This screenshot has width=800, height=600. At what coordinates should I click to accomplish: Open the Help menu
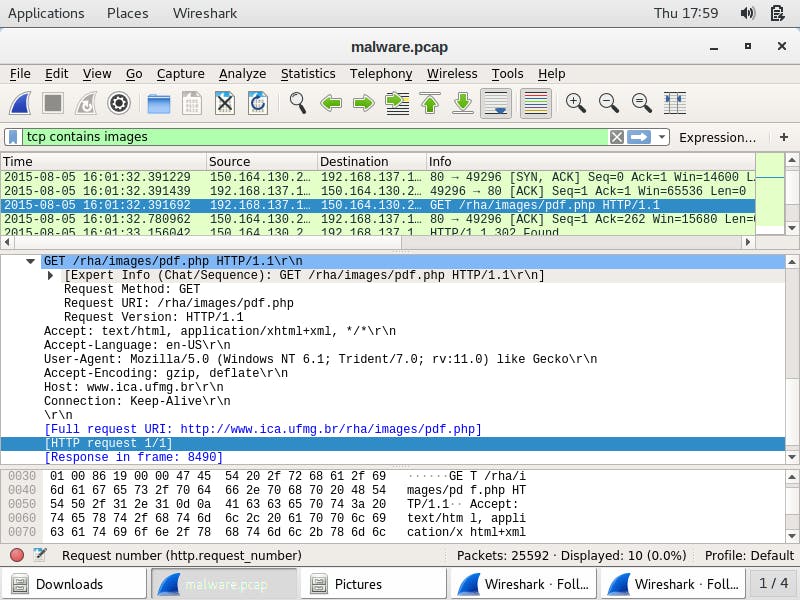[x=552, y=73]
